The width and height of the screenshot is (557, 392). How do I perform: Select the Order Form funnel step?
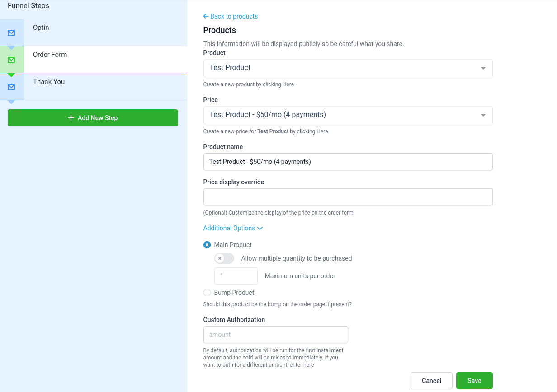pos(94,60)
